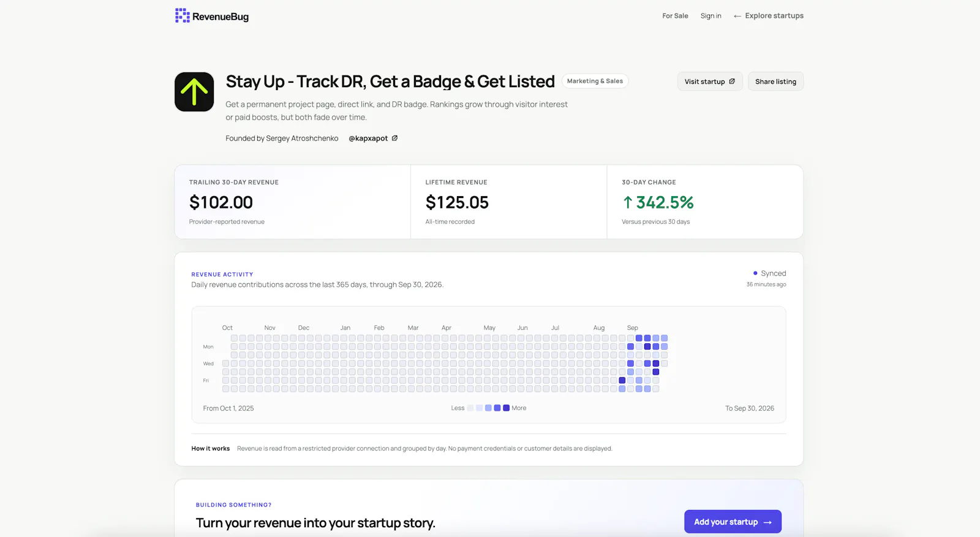The image size is (980, 537).
Task: Click the Oct month label on heatmap
Action: tap(227, 328)
